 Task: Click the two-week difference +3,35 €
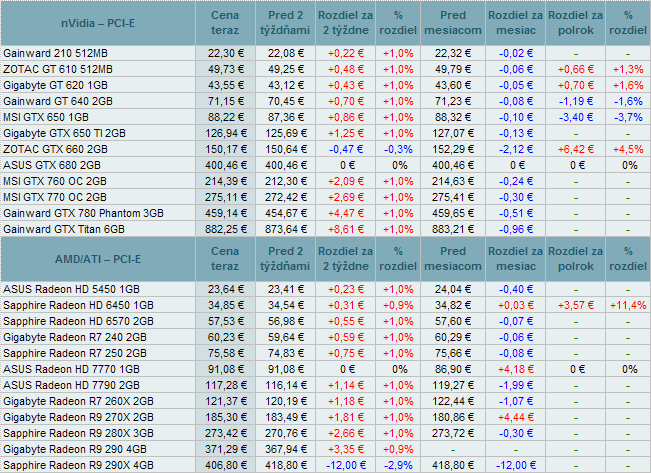tap(346, 449)
